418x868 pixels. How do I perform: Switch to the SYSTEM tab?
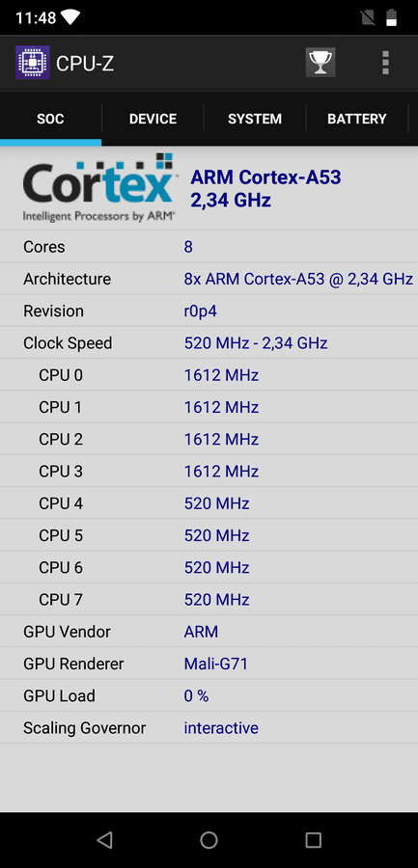coord(255,119)
